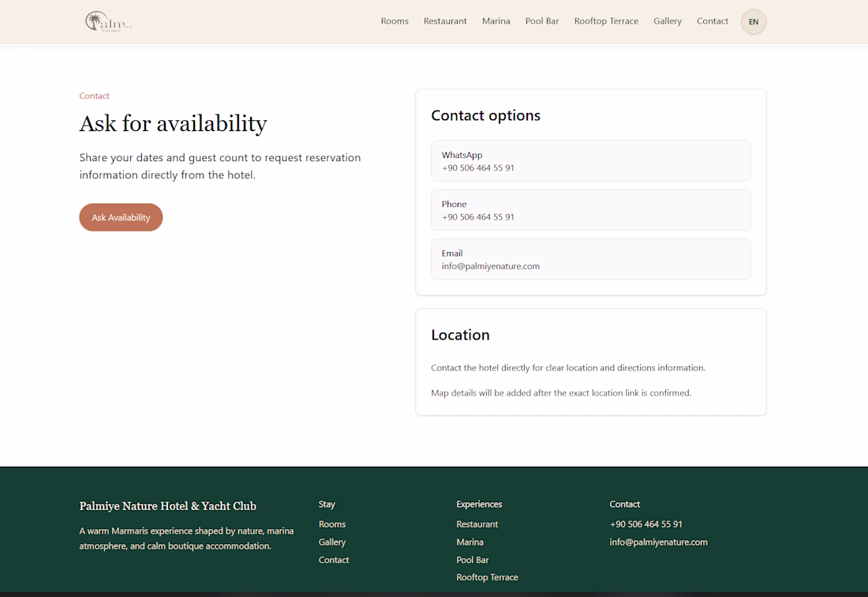The width and height of the screenshot is (868, 597).
Task: Click the Contact link under footer Stay
Action: coord(334,560)
